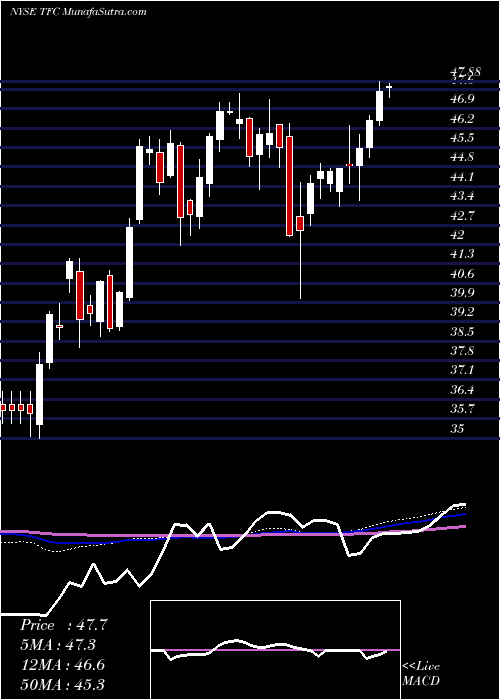Click the NYSE TFC MunafaSutra.com title text
Screen dimensions: 500x700
tap(78, 12)
